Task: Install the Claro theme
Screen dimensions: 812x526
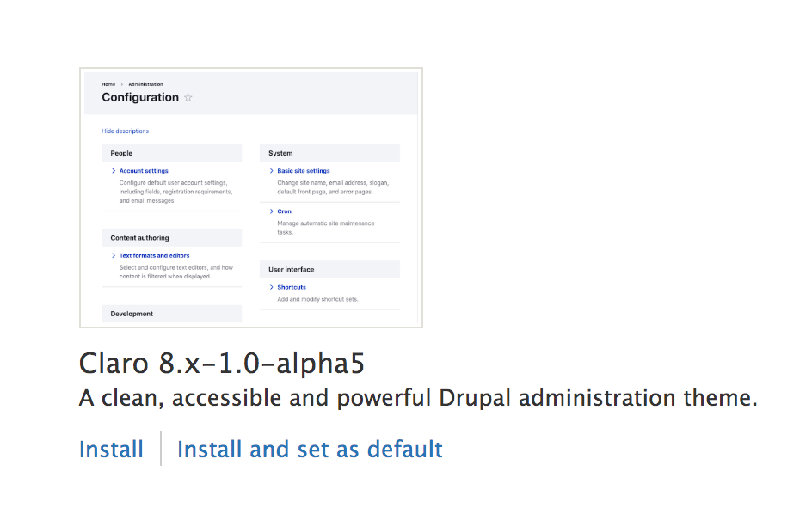Action: [111, 449]
